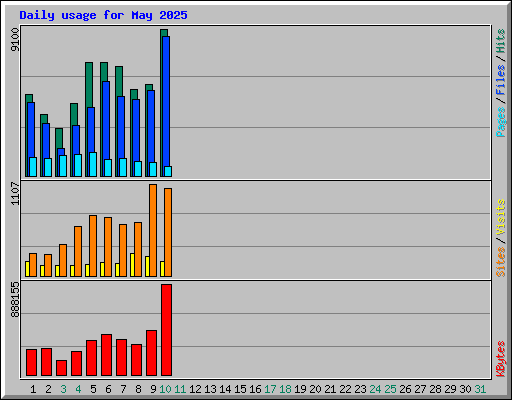
Task: Click day label 28 on x-axis
Action: coord(435,389)
